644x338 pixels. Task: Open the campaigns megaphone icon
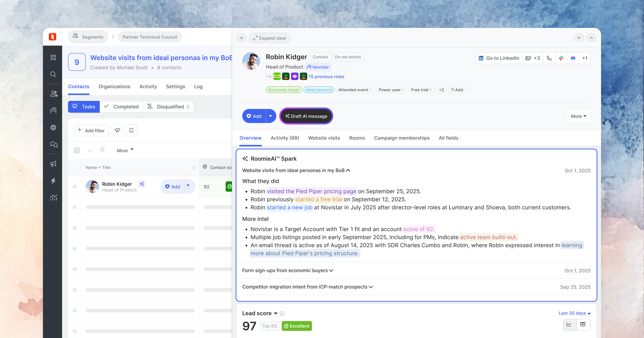coord(53,164)
